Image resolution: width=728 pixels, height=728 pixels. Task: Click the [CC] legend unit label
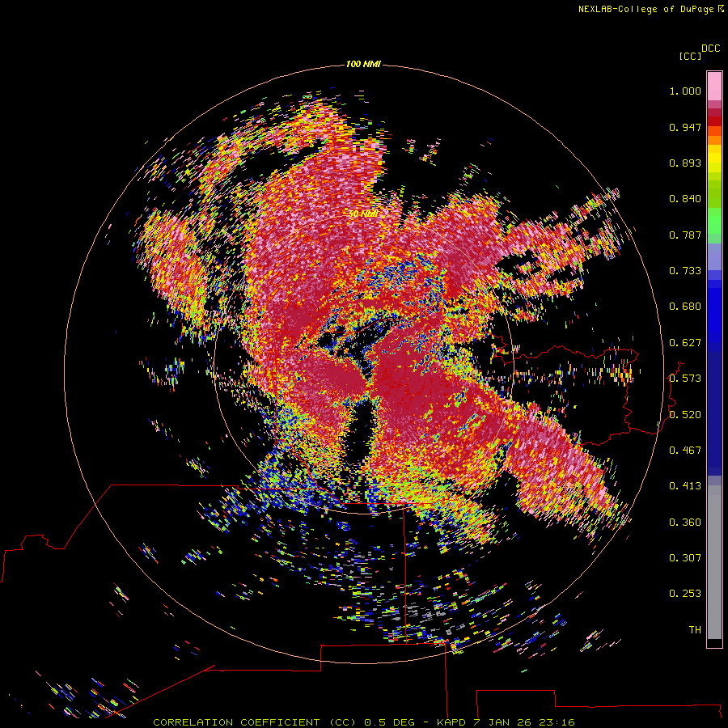(690, 57)
